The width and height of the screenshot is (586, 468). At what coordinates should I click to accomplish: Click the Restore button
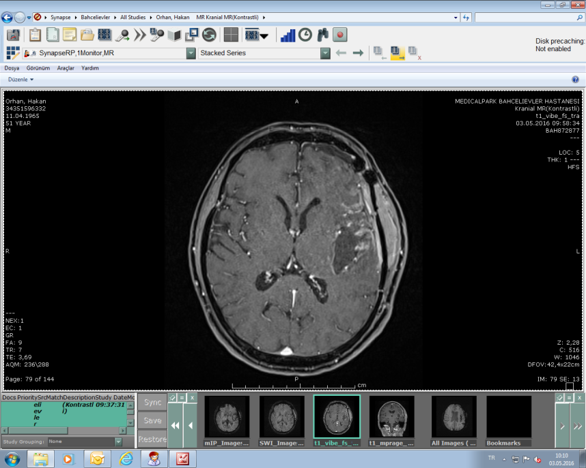pos(152,439)
